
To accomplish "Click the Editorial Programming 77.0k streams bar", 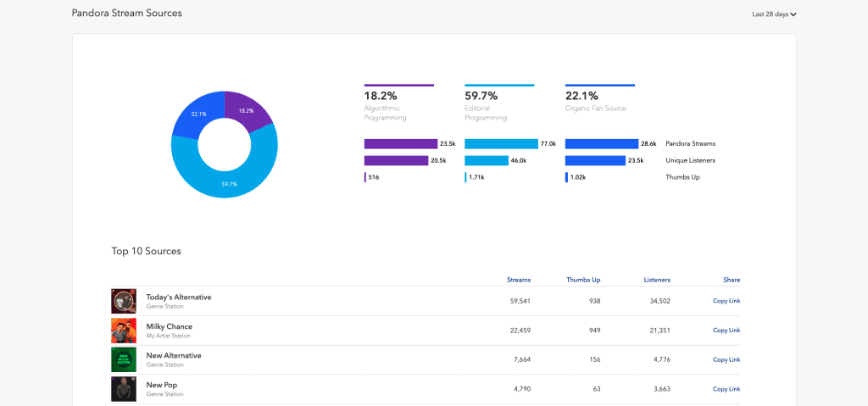I will (501, 144).
